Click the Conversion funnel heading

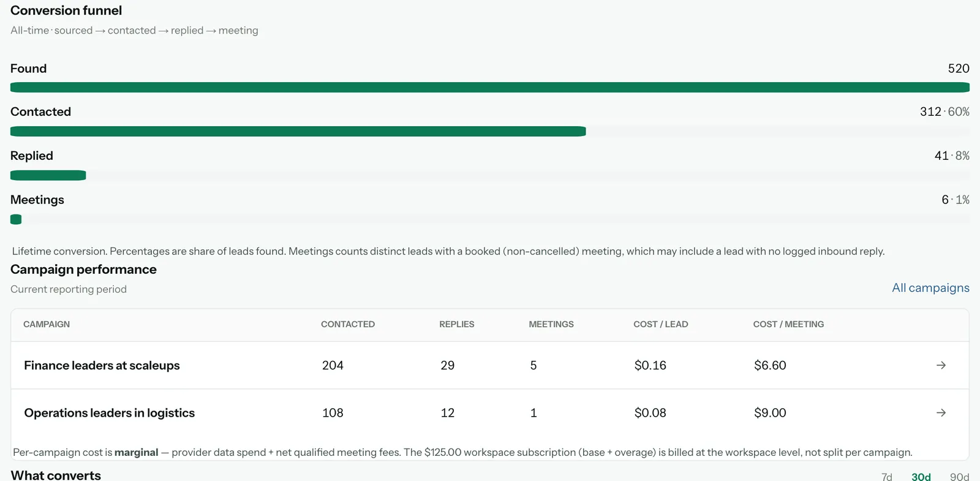66,10
